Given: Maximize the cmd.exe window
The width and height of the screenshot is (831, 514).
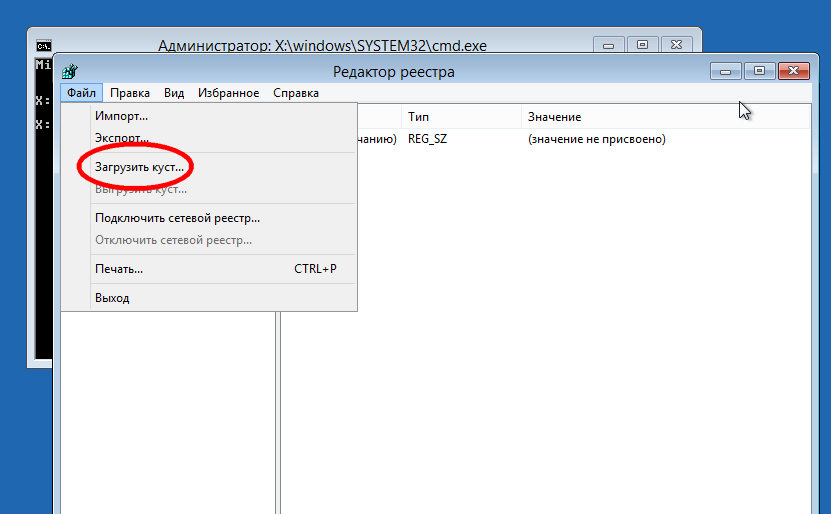Looking at the screenshot, I should (642, 45).
